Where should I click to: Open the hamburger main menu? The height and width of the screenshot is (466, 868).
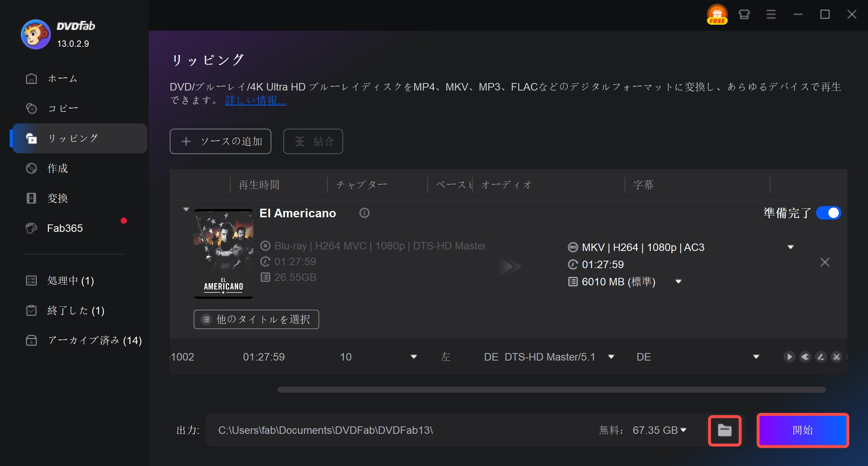[771, 15]
